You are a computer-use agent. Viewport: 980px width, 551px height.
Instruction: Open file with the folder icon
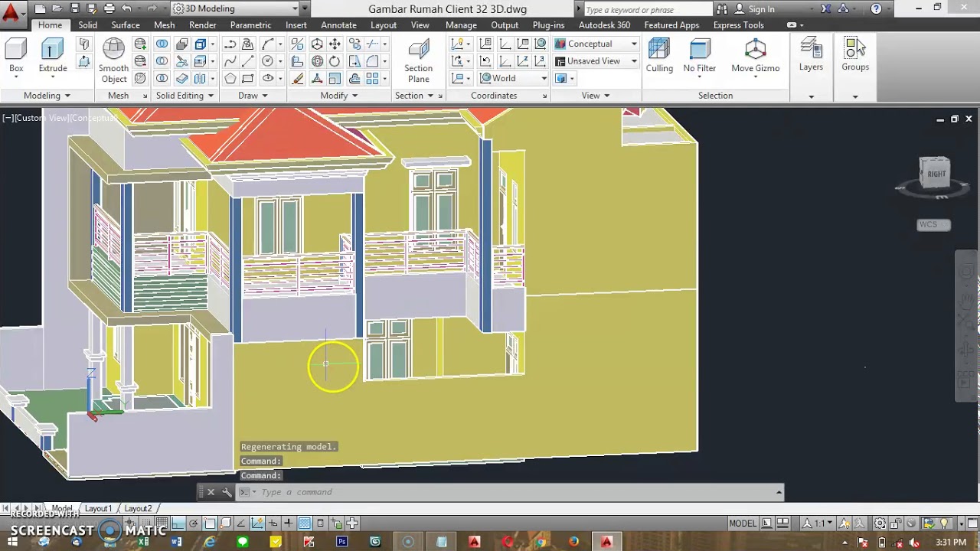coord(57,8)
